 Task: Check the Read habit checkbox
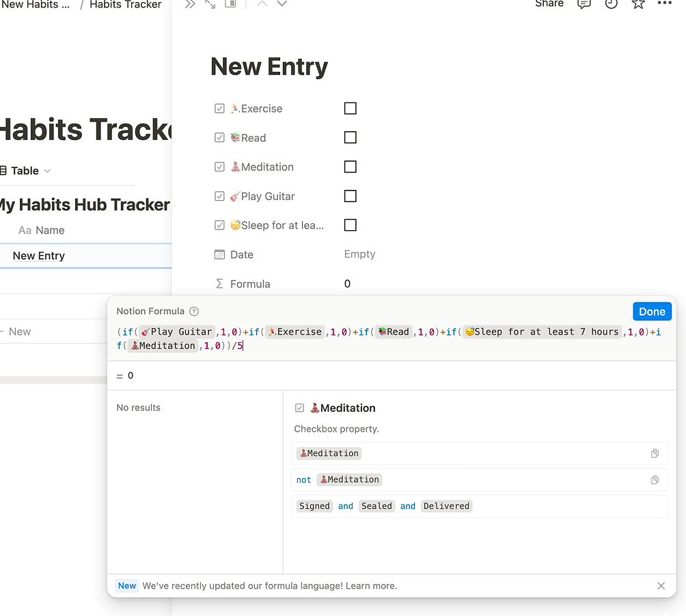coord(350,137)
